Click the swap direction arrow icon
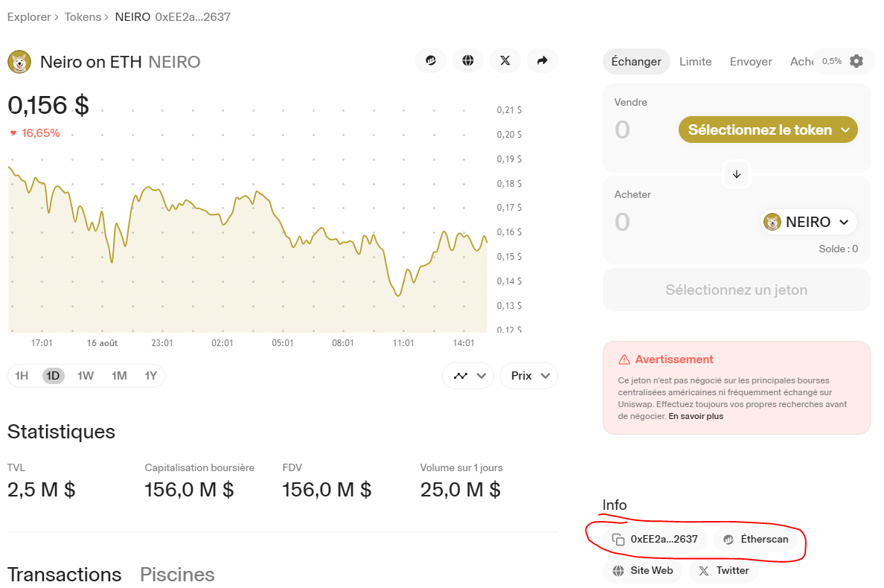This screenshot has height=588, width=884. pos(737,174)
